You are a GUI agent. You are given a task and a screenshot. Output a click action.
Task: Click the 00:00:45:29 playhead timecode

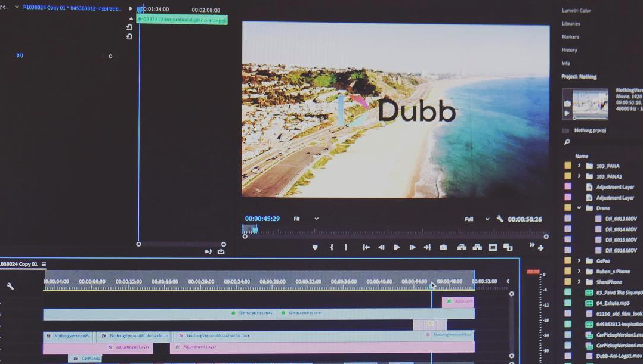coord(262,219)
